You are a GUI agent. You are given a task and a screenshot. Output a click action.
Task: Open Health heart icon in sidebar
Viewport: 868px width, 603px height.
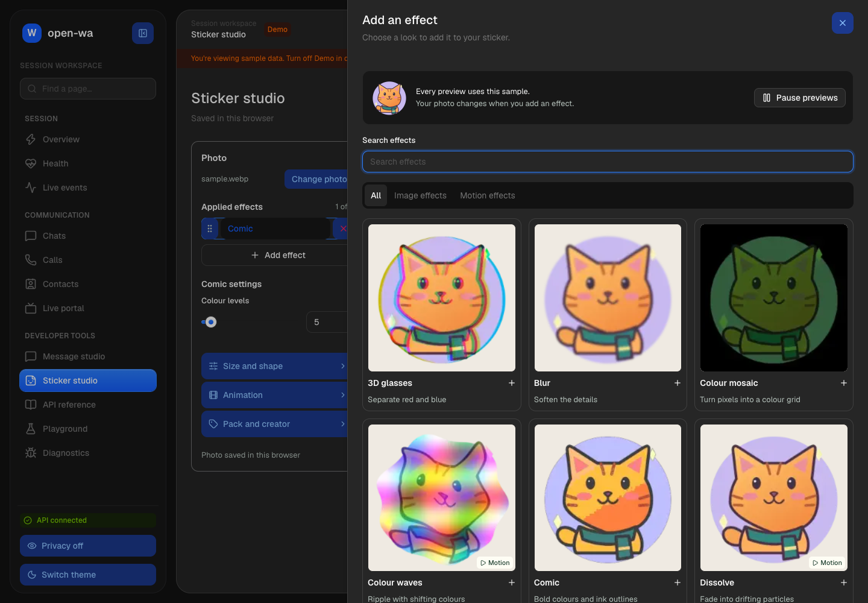pyautogui.click(x=31, y=163)
